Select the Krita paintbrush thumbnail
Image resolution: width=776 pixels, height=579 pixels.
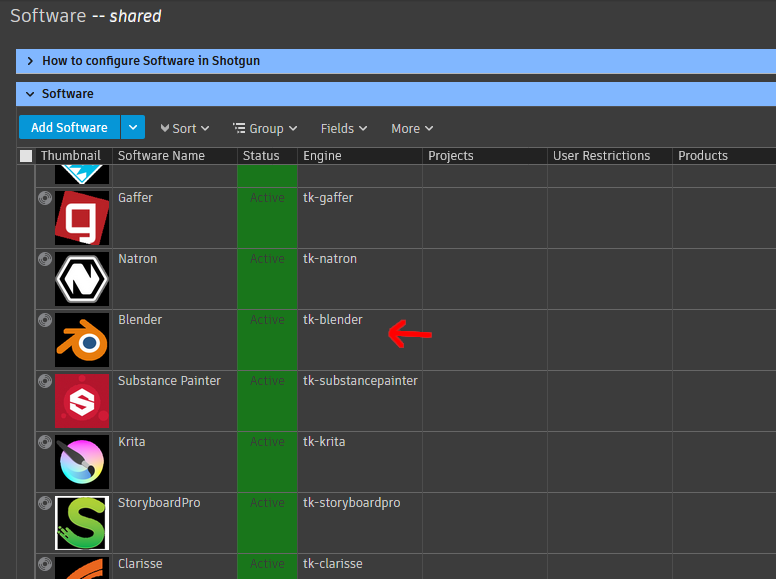pos(82,462)
